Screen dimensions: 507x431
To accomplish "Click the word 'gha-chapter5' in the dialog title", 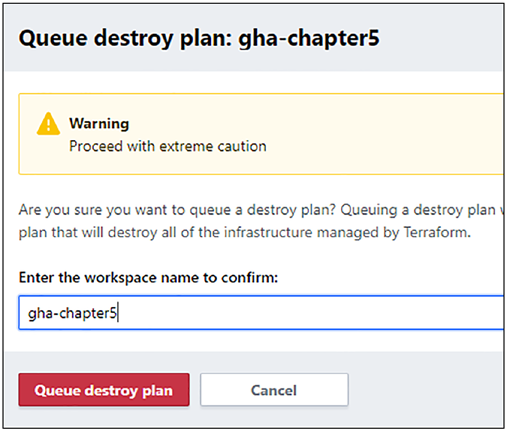I will pos(309,38).
